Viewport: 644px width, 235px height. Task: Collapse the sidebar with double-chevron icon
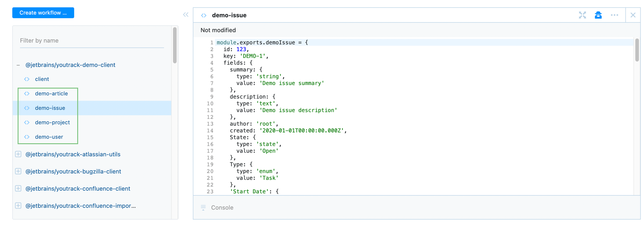tap(186, 15)
